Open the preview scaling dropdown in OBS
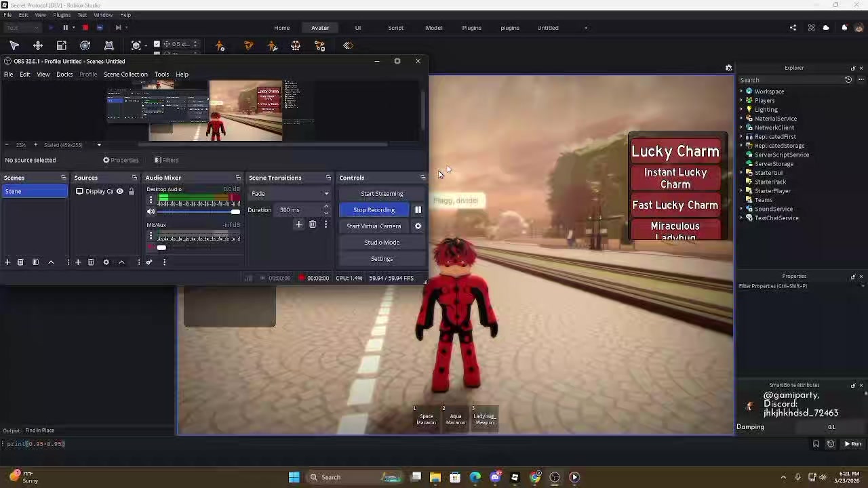The image size is (868, 488). 99,145
